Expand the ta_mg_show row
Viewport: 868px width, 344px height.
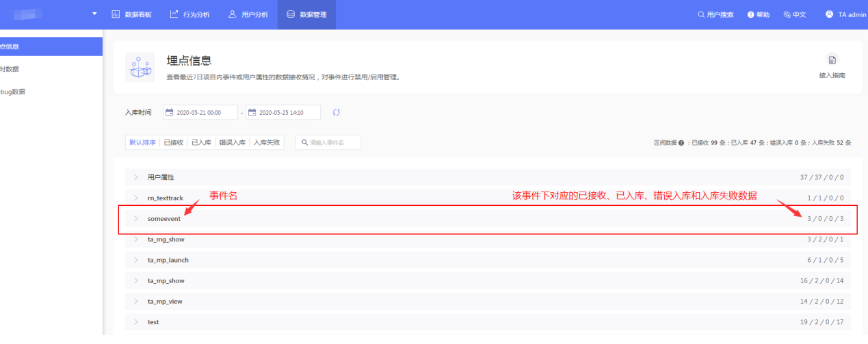[x=136, y=239]
